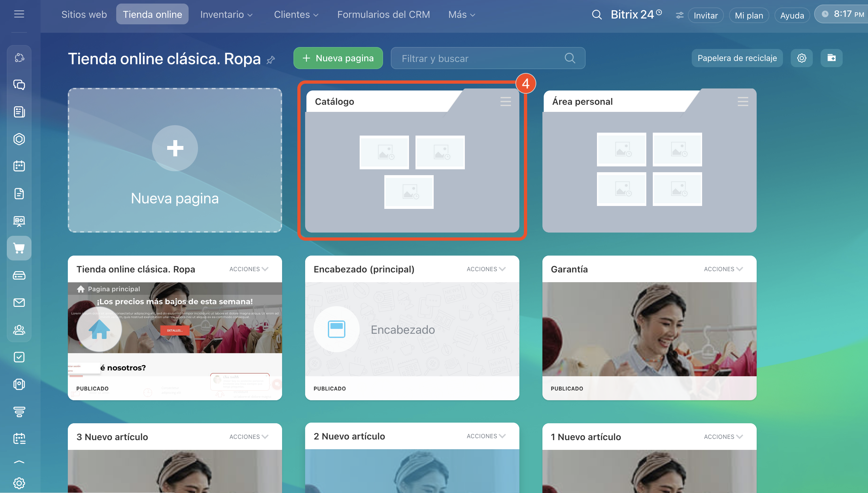Open the mail envelope sidebar icon

point(19,302)
